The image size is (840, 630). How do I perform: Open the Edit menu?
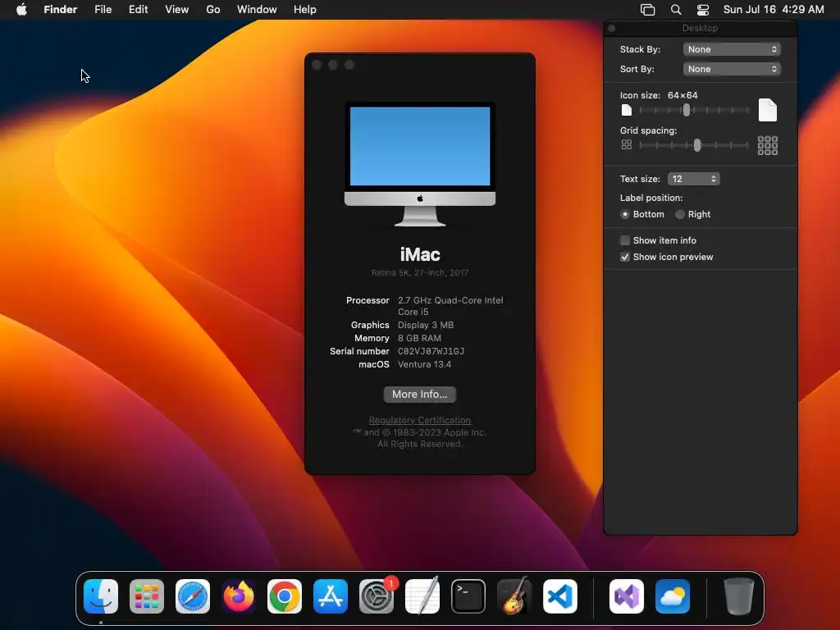[138, 10]
